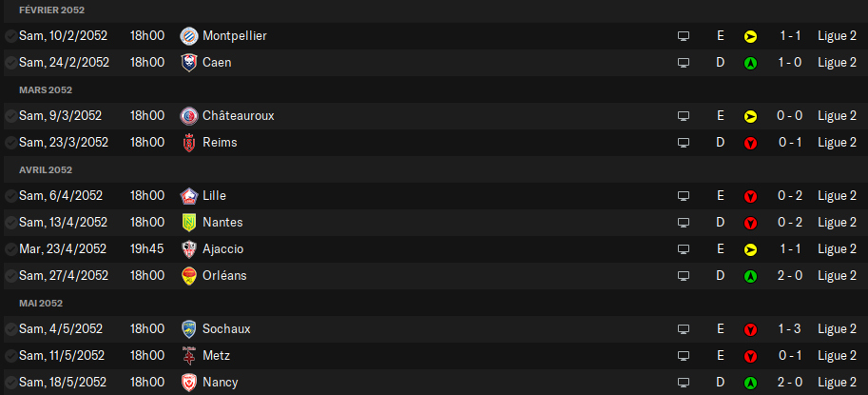Click the Ligue 2 competition link on the Caen row
This screenshot has height=395, width=868.
point(837,63)
